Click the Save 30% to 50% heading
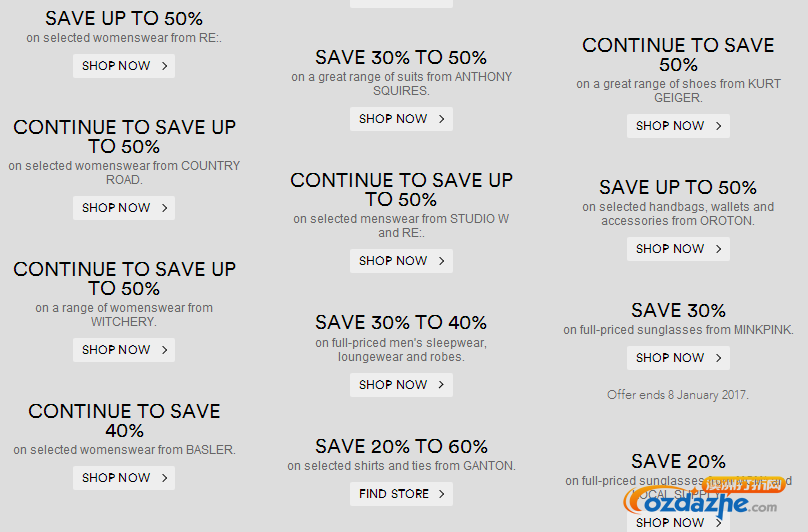 [401, 57]
